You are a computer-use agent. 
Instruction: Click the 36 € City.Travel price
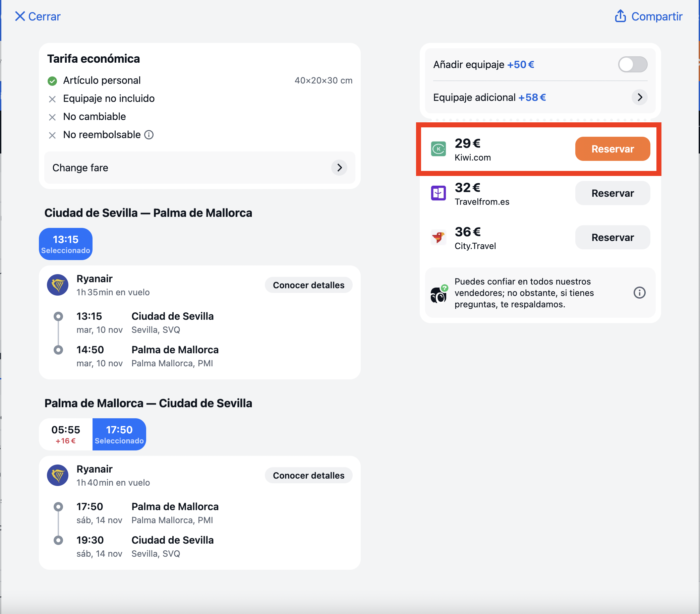point(467,232)
